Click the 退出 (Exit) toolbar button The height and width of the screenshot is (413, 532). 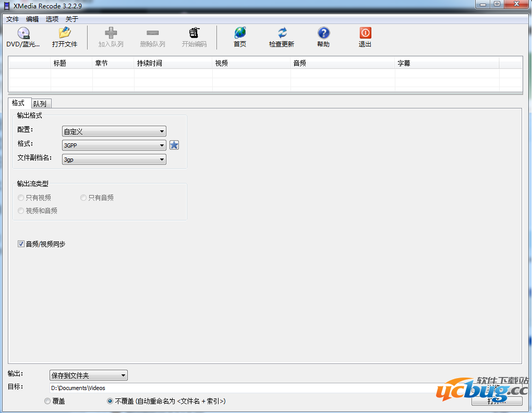(x=365, y=37)
